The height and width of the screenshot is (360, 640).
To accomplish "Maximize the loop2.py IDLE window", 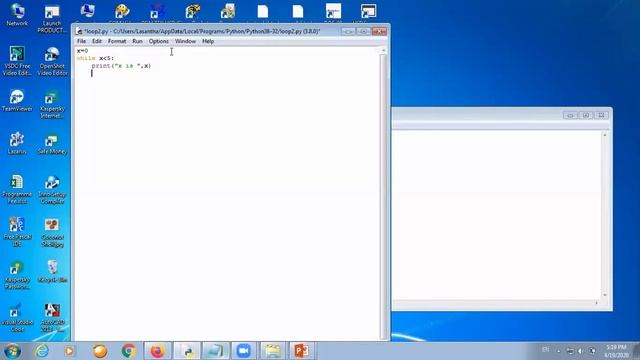I will click(363, 31).
